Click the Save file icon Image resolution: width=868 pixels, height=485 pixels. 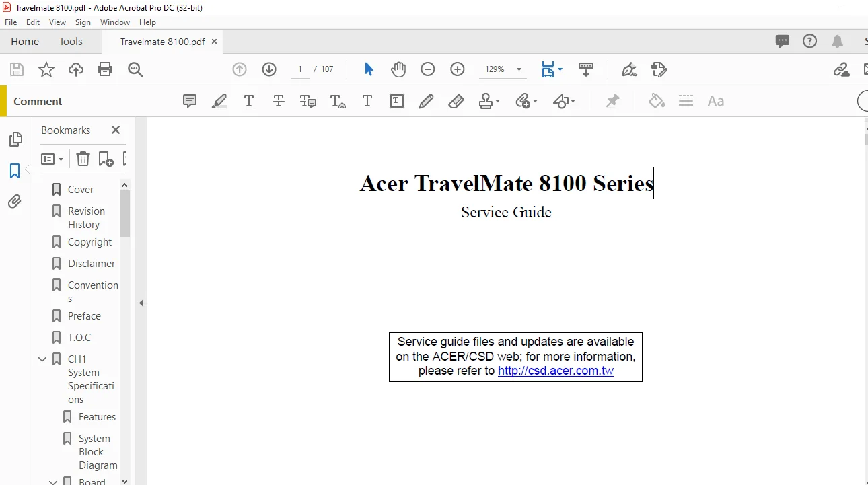(17, 69)
